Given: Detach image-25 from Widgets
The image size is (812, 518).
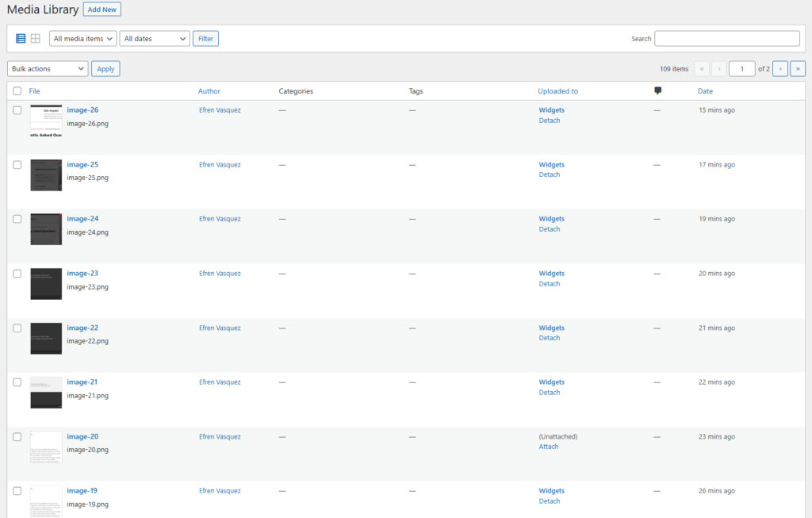Looking at the screenshot, I should click(550, 174).
